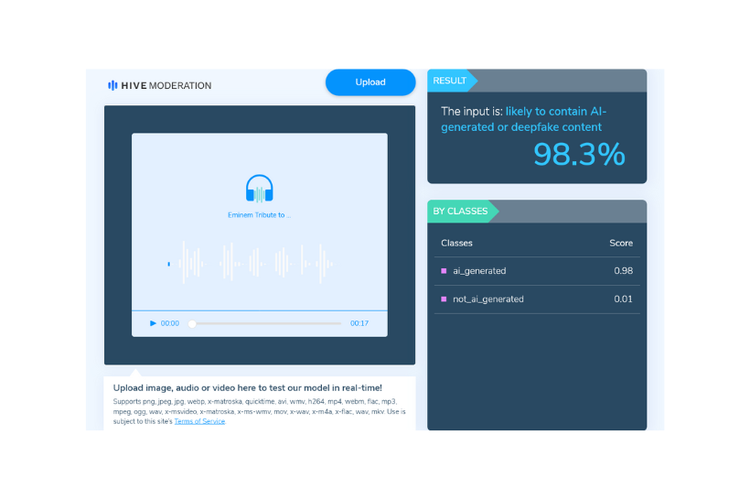The width and height of the screenshot is (750, 500).
Task: Select the RESULT panel header tab
Action: pyautogui.click(x=451, y=81)
